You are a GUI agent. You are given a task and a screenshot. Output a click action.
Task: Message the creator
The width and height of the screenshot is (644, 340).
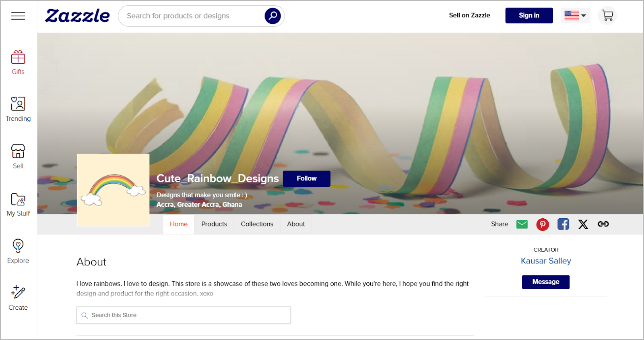click(546, 282)
